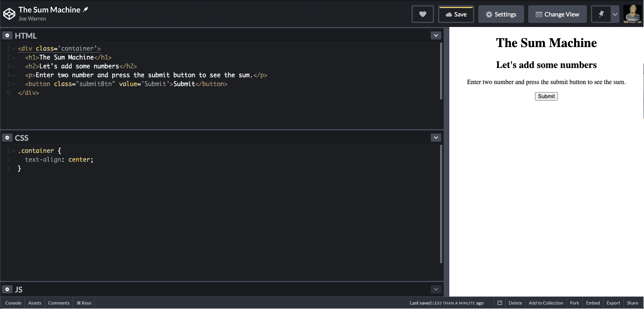The width and height of the screenshot is (644, 309).
Task: Expand the CSS panel dropdown chevron
Action: coord(436,138)
